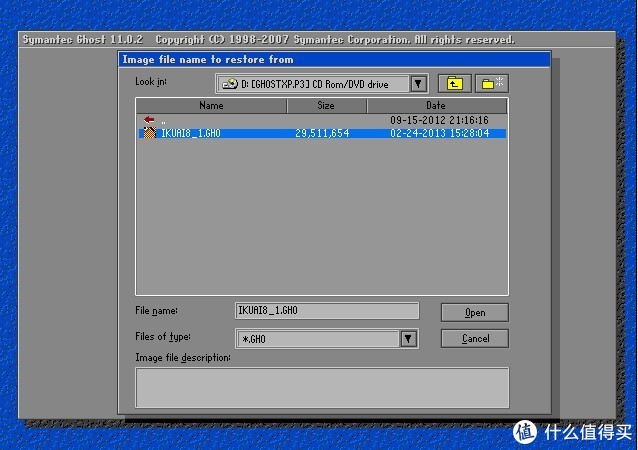Click the Symantec Ghost 11.0.2 header text

click(83, 39)
